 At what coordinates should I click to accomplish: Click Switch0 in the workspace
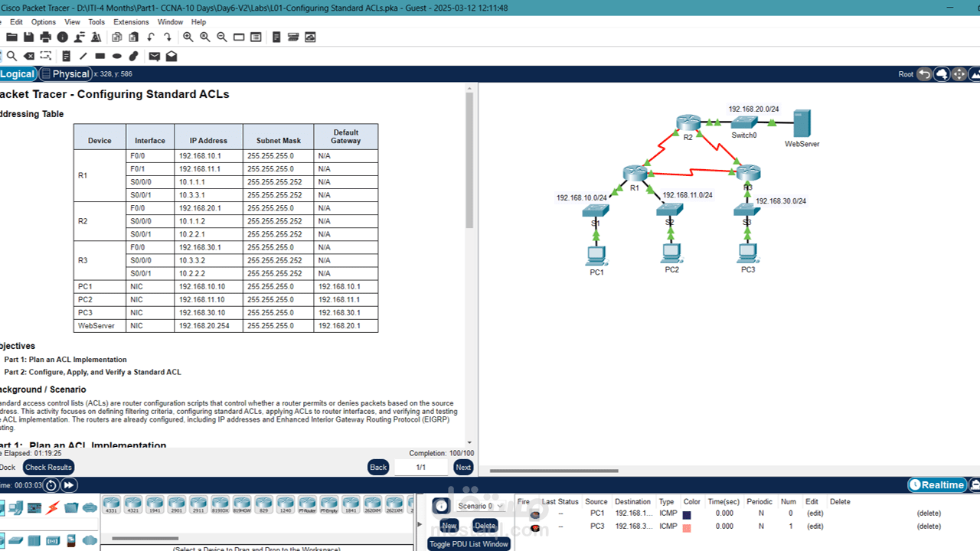743,122
